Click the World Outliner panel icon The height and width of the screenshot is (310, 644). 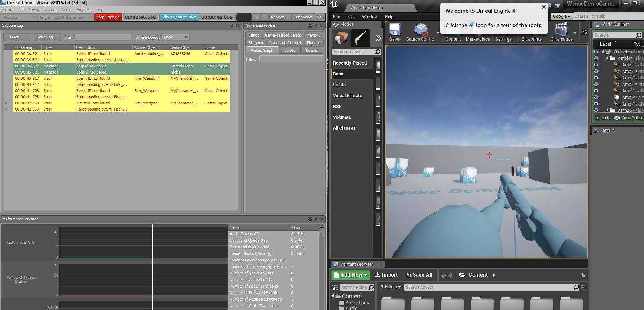596,24
